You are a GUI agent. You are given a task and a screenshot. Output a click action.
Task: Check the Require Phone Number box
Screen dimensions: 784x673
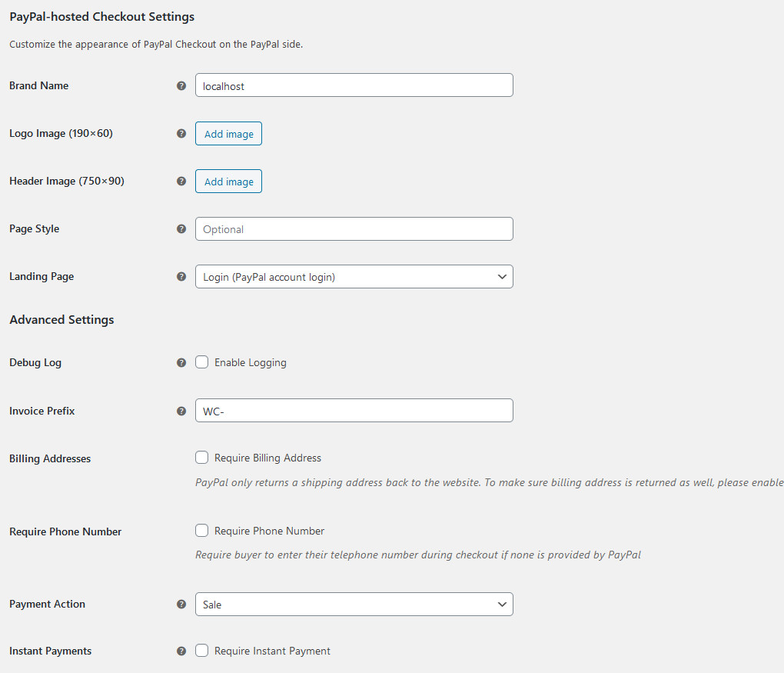(x=202, y=531)
